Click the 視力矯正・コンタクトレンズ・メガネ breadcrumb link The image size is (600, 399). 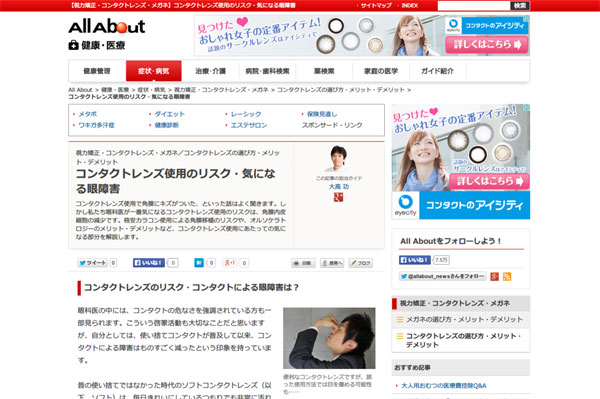coord(221,90)
